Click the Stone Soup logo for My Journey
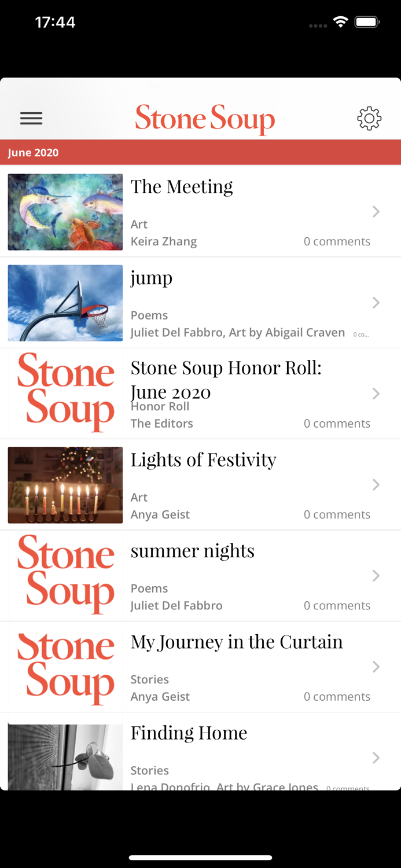The image size is (401, 868). [x=65, y=667]
